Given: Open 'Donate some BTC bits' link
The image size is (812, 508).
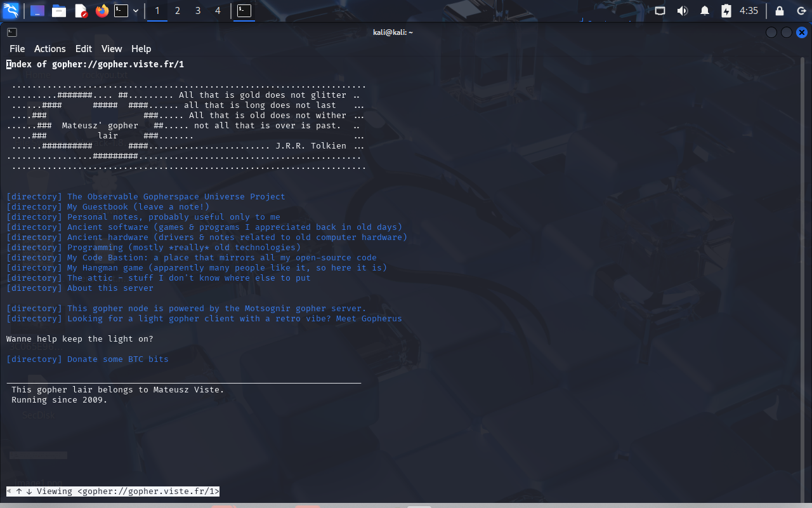Looking at the screenshot, I should (x=117, y=359).
